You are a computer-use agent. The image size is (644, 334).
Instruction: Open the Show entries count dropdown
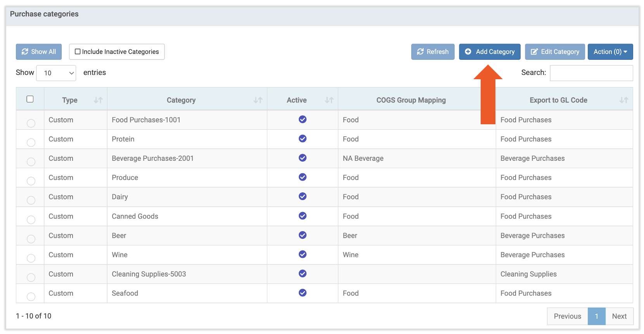tap(56, 73)
